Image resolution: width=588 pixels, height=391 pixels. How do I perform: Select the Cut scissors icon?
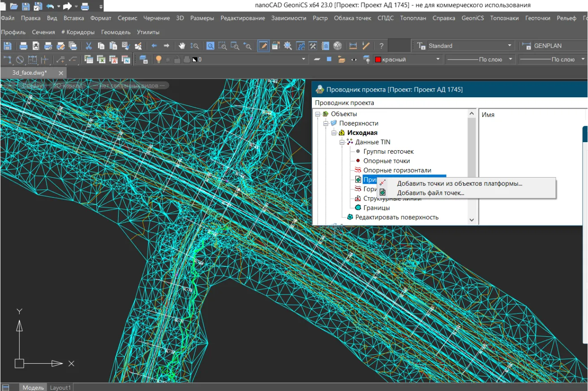pyautogui.click(x=89, y=46)
